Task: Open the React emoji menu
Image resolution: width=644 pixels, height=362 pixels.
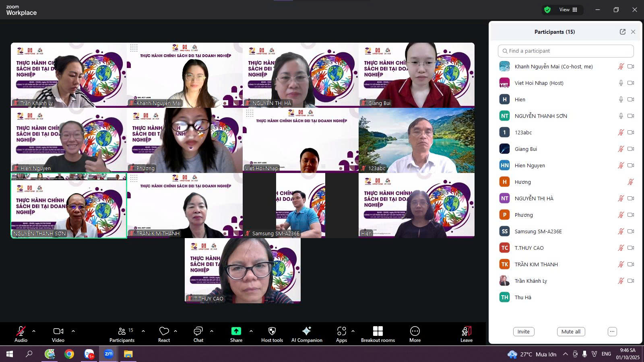Action: (x=164, y=331)
